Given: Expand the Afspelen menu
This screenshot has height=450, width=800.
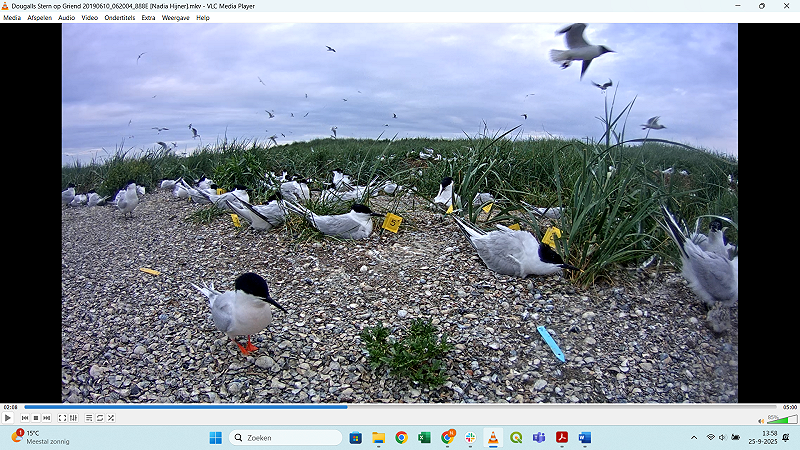Looking at the screenshot, I should coord(40,18).
